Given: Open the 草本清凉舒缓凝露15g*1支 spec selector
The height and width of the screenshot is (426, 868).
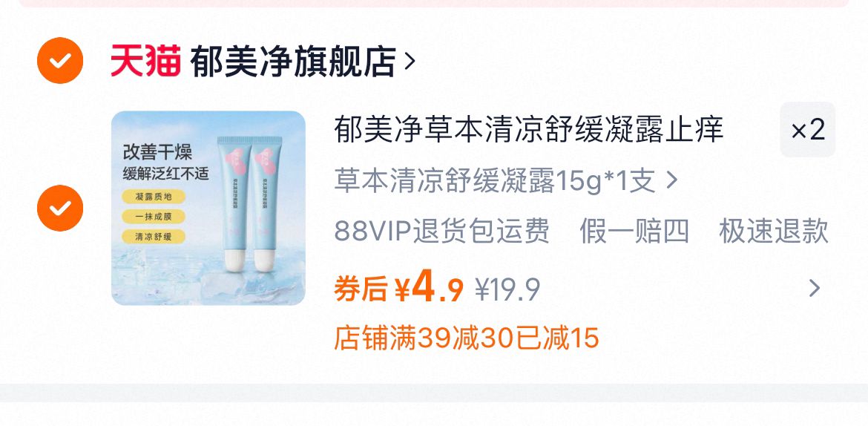Looking at the screenshot, I should click(x=506, y=180).
